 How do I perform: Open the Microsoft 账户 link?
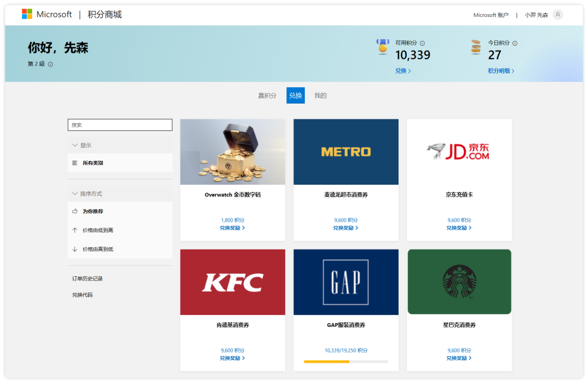tap(491, 15)
